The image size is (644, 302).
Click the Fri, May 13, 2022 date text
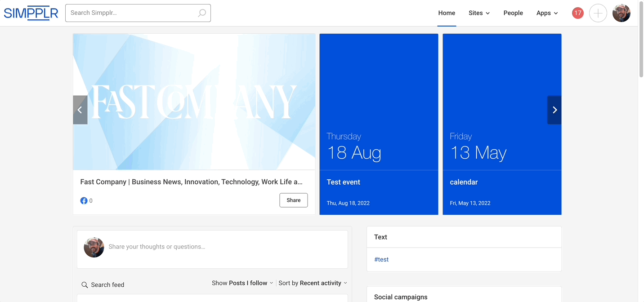[470, 203]
